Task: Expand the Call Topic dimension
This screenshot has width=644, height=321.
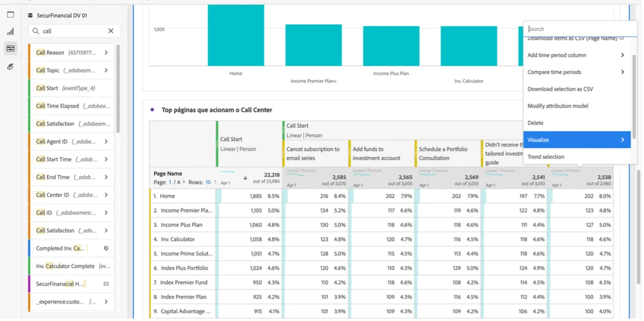Action: (106, 71)
